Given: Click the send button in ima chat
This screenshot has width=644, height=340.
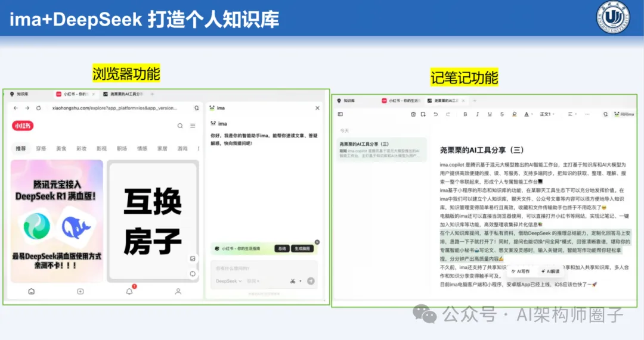Looking at the screenshot, I should [x=311, y=281].
